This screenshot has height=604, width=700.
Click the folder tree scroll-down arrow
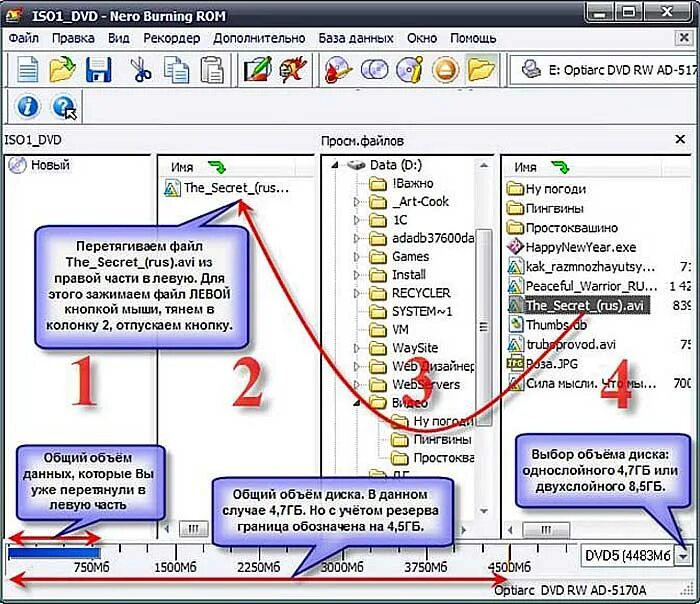[484, 510]
